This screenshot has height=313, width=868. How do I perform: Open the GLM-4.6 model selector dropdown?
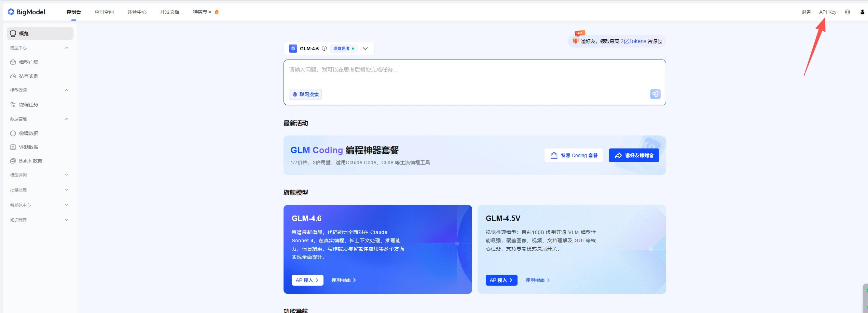pos(365,48)
